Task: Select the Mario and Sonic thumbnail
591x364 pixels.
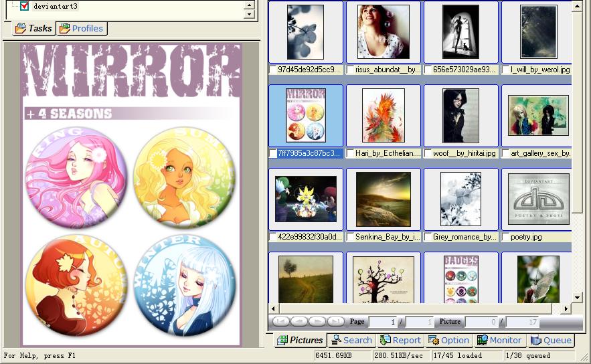Action: pyautogui.click(x=306, y=199)
